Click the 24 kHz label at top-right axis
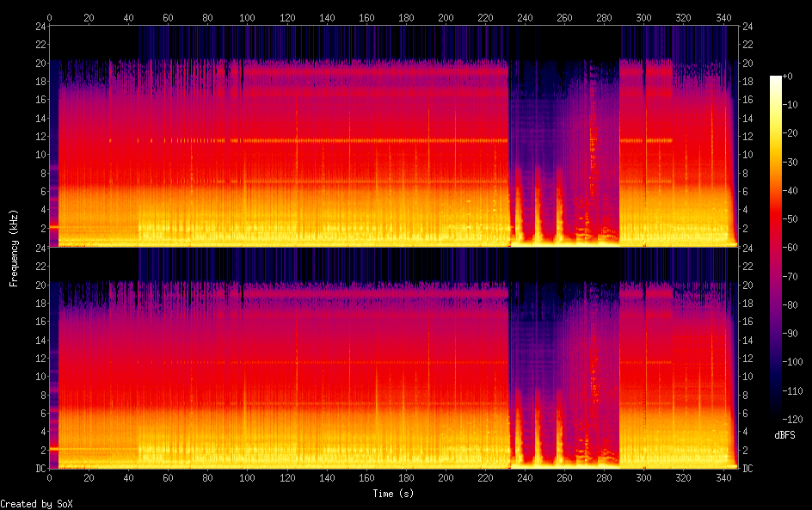The height and width of the screenshot is (510, 812). tap(746, 27)
